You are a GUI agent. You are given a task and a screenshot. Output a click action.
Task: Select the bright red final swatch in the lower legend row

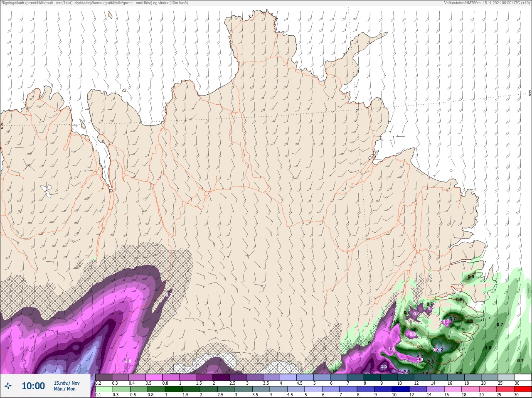[523, 389]
